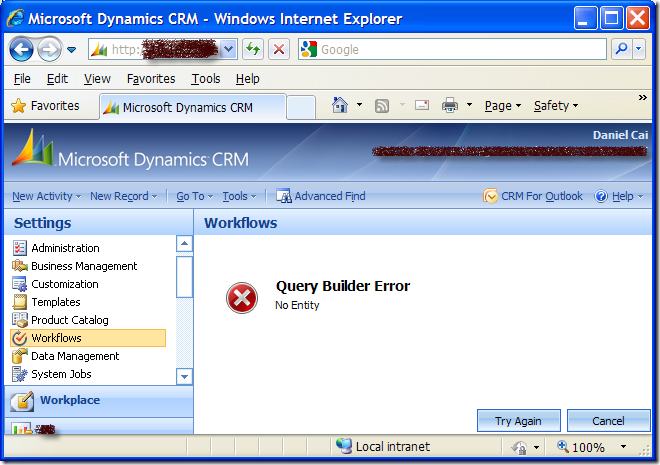Click the Administration checklist icon
This screenshot has width=660, height=465.
pos(19,248)
